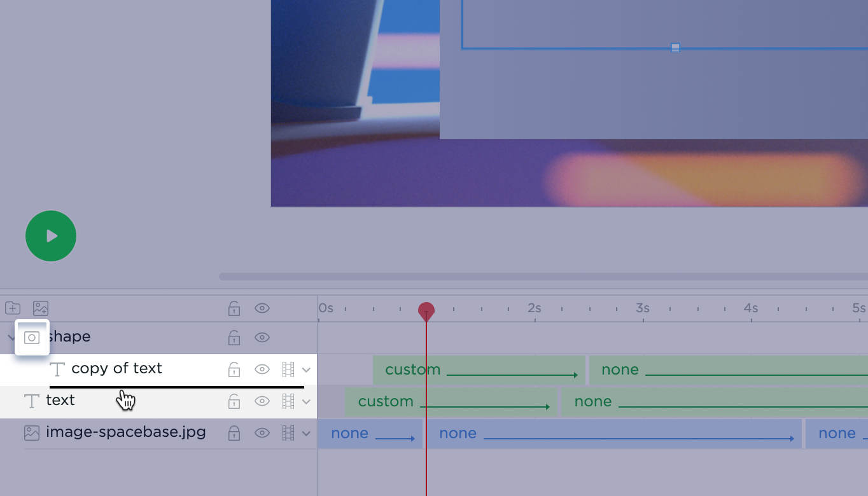Click the 3s mark on timeline ruler
868x496 pixels.
click(x=643, y=308)
